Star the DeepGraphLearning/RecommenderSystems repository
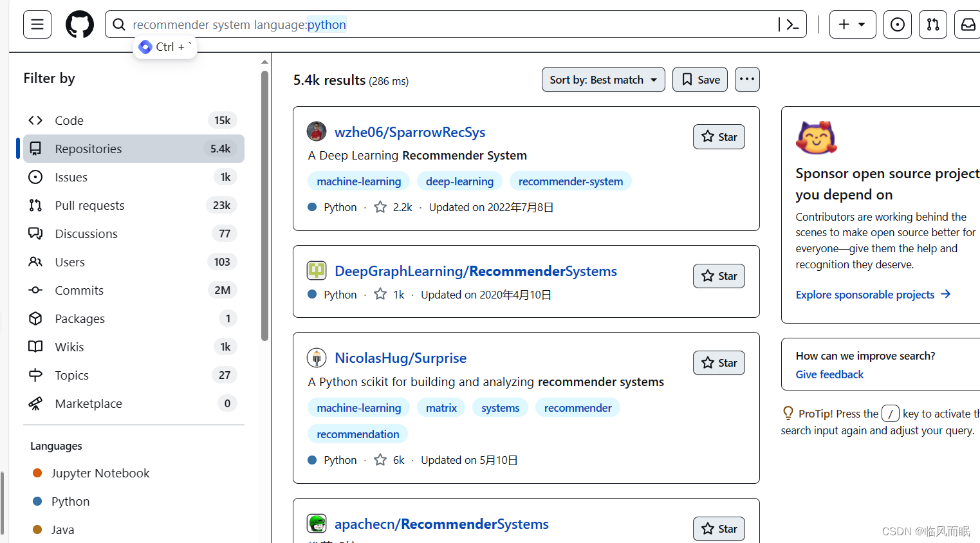Screen dimensions: 980x543 719,276
